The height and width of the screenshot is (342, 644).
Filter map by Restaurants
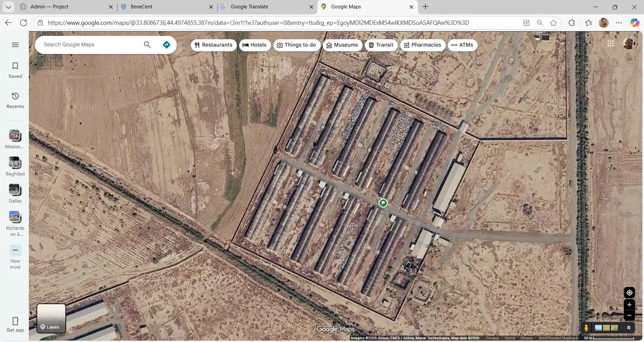[214, 45]
